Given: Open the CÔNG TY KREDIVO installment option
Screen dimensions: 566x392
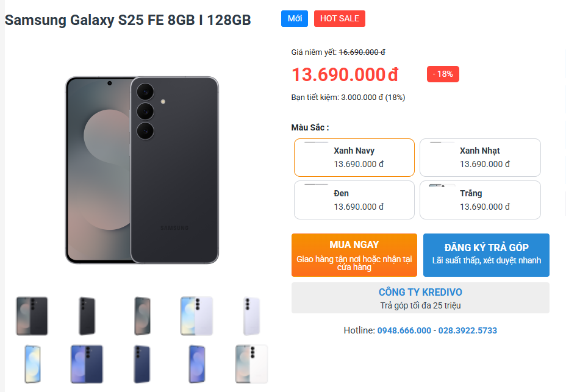Looking at the screenshot, I should (420, 298).
